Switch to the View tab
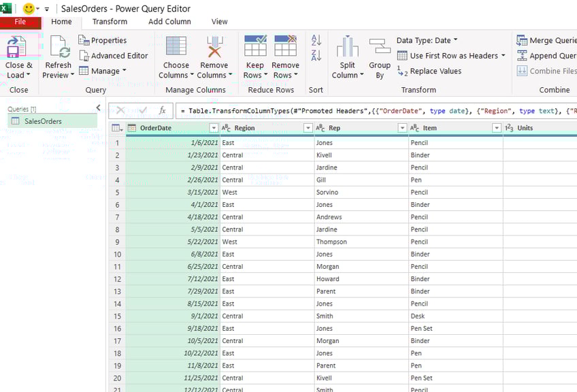 point(219,22)
